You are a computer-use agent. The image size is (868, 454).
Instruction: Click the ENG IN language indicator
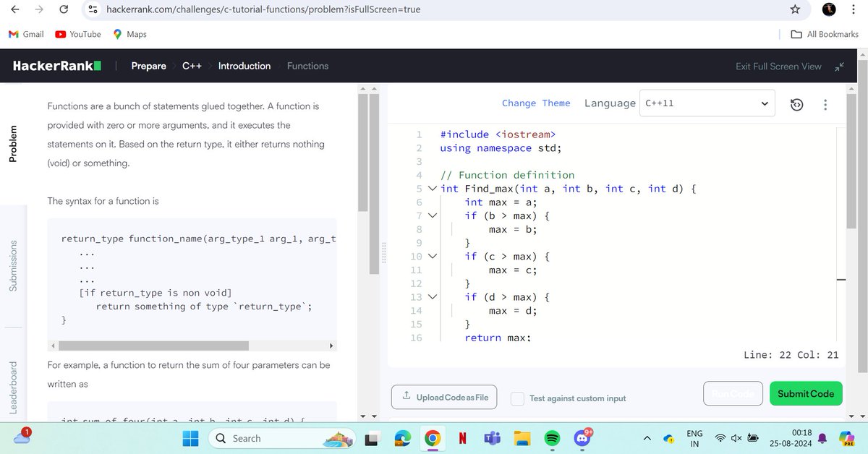(x=694, y=438)
